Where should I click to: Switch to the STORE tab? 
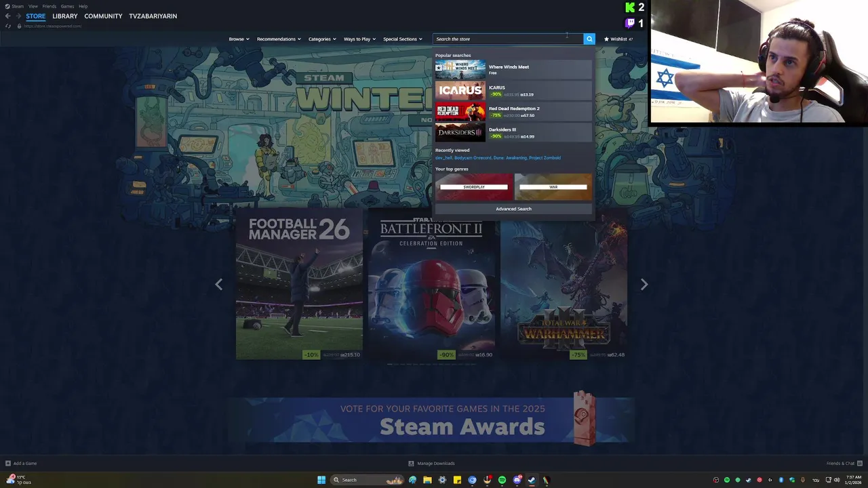[x=36, y=16]
